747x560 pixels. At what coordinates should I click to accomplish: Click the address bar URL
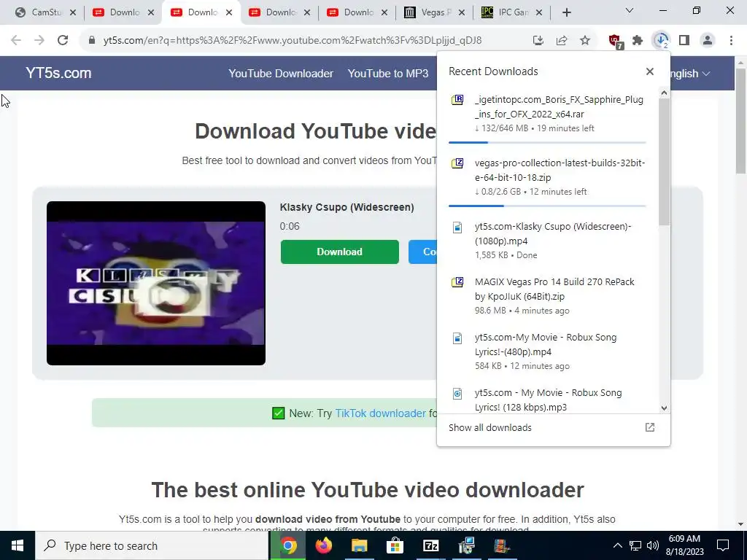(292, 41)
